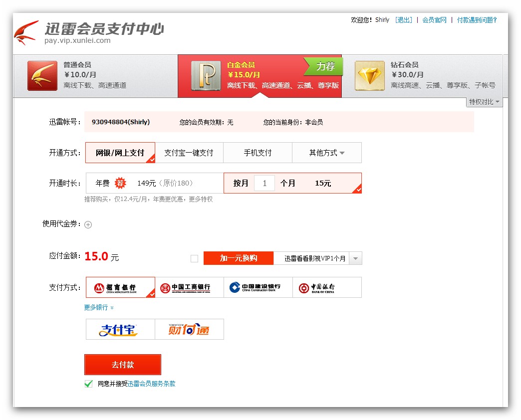The image size is (521, 420).
Task: Uncheck agreement to 迅雷会员服务条款
Action: click(88, 384)
